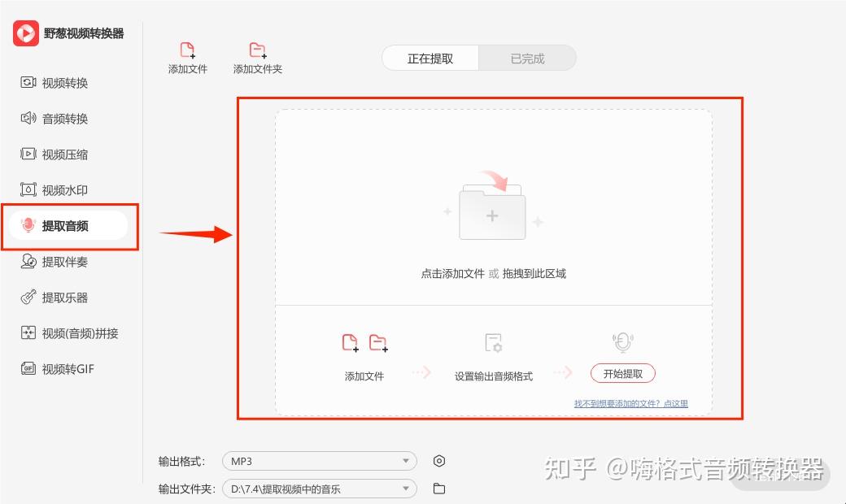Click the output format settings gear icon
Screen dimensions: 846x504
[439, 461]
